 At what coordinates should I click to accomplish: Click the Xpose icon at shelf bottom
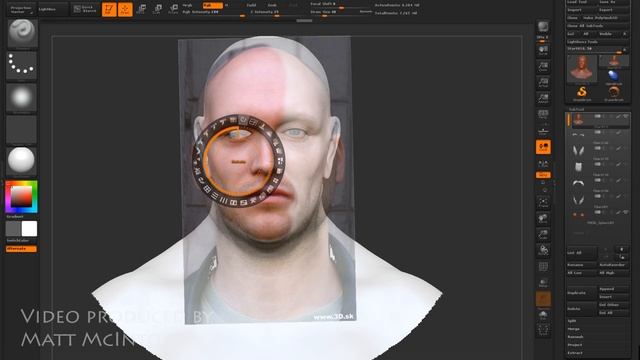click(x=543, y=330)
